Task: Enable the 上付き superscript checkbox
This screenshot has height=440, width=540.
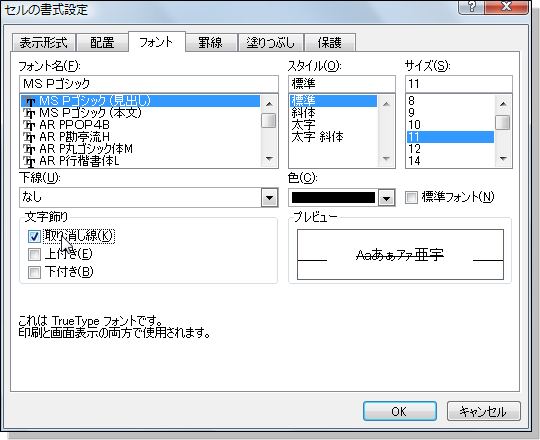Action: 34,254
